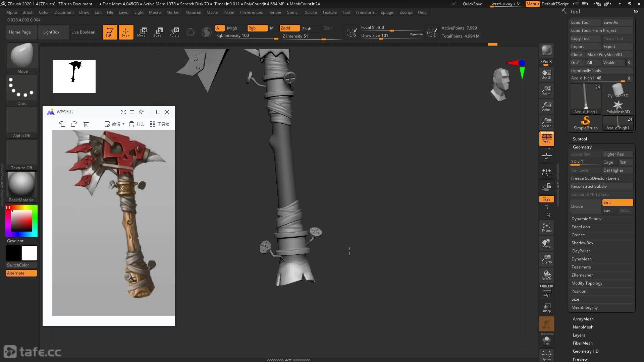Select the Cylinder3D tool thumbnail
The width and height of the screenshot is (644, 362).
[618, 91]
